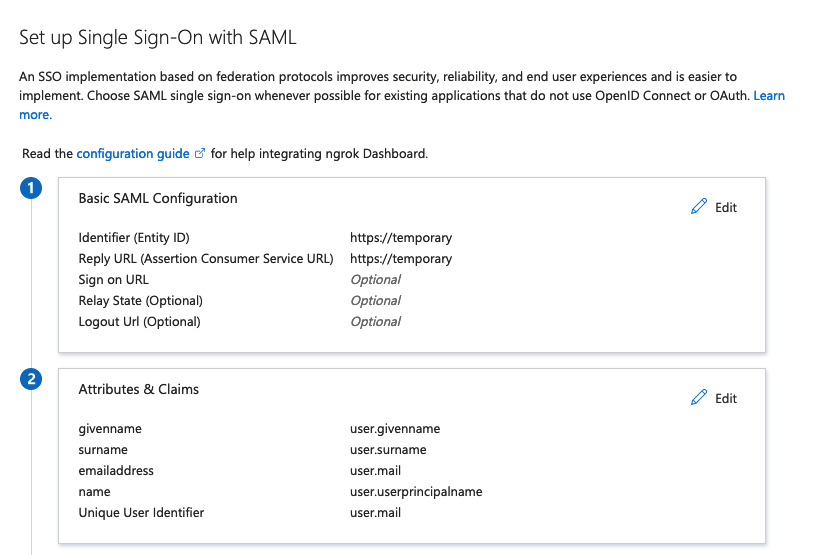Screen dimensions: 816x555
Task: Click Edit text for Basic SAML Configuration
Action: (x=725, y=208)
